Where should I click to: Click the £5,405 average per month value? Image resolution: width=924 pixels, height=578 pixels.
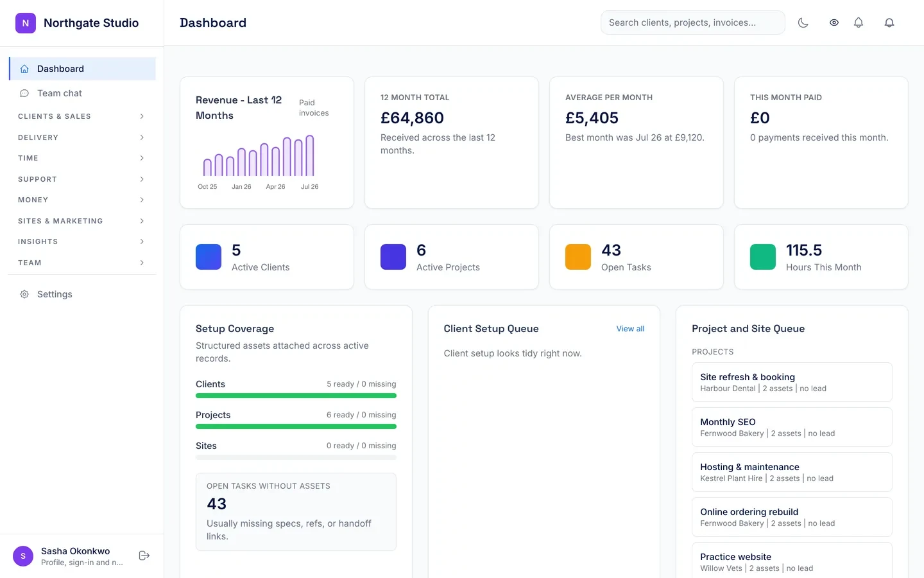(592, 118)
